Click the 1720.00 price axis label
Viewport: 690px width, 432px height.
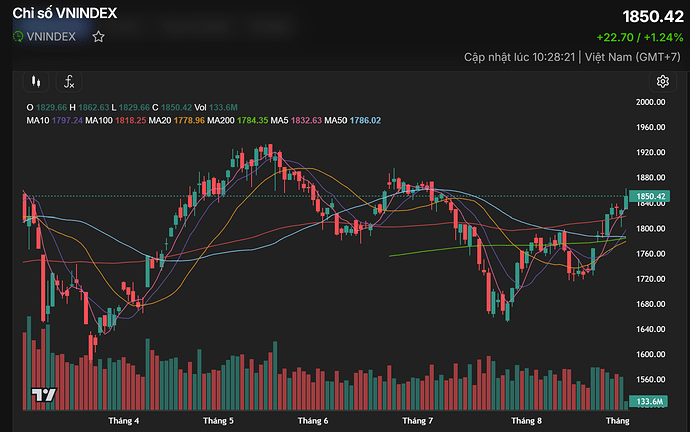tap(650, 278)
